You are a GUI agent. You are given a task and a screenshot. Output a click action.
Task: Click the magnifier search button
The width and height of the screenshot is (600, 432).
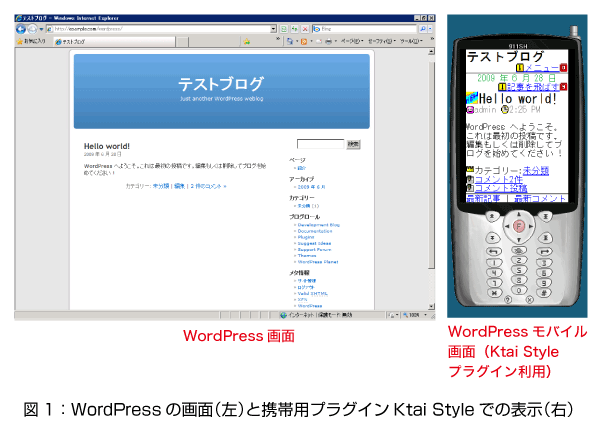[422, 29]
